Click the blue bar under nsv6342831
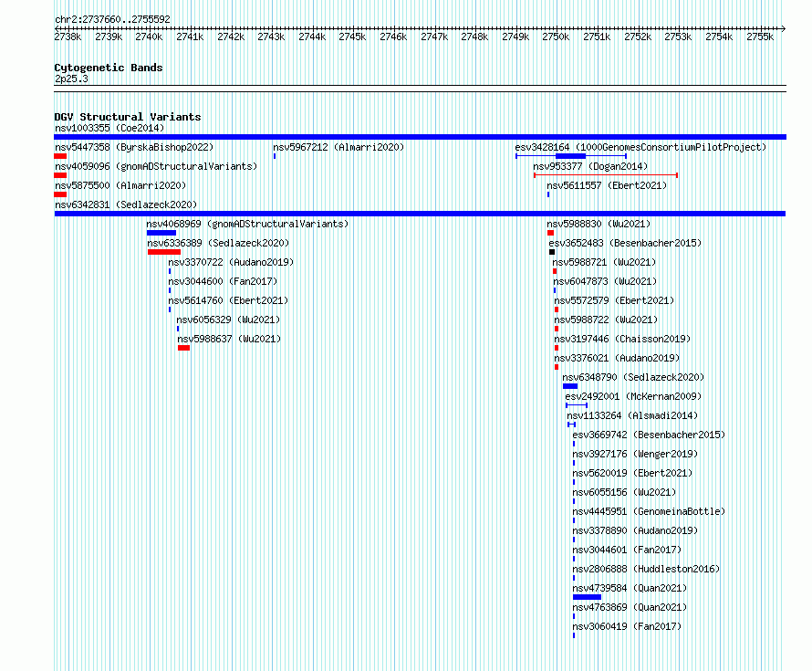Screen dimensions: 812x671 click(420, 214)
